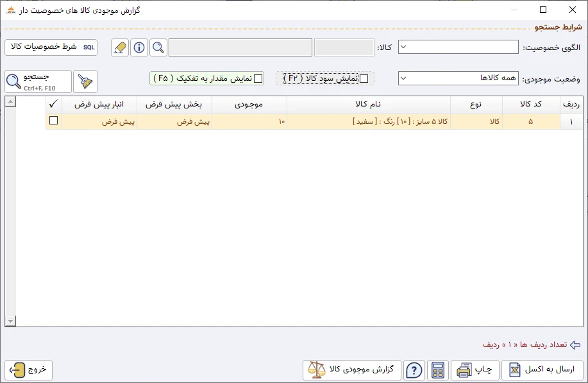Click the جستجو search button
Image resolution: width=588 pixels, height=383 pixels.
pos(38,81)
